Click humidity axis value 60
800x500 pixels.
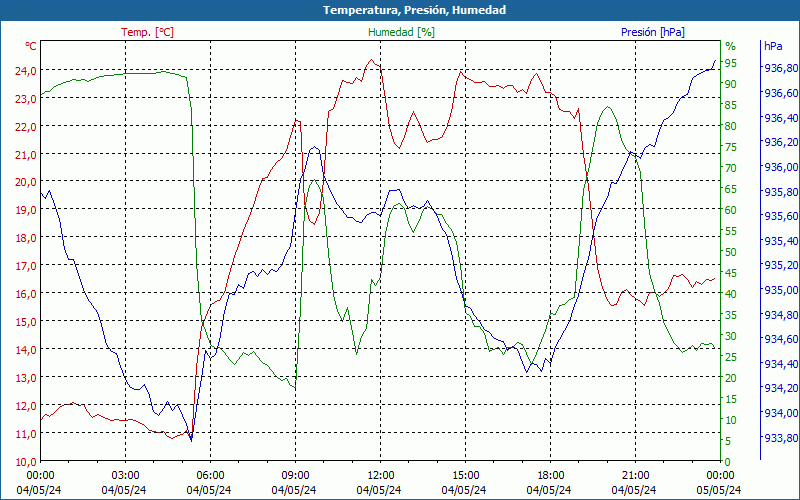(x=731, y=210)
